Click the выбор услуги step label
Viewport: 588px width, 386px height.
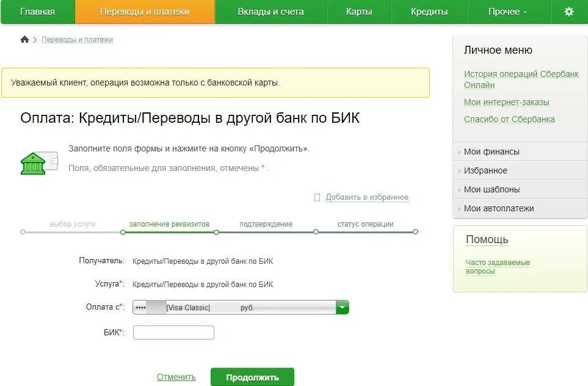73,224
